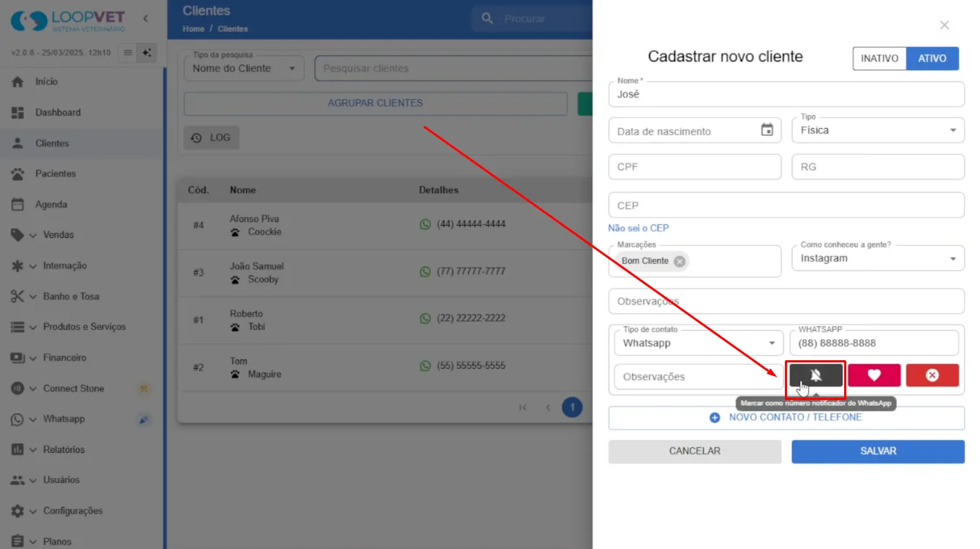Click the SALVAR button
The width and height of the screenshot is (980, 549).
coord(878,451)
